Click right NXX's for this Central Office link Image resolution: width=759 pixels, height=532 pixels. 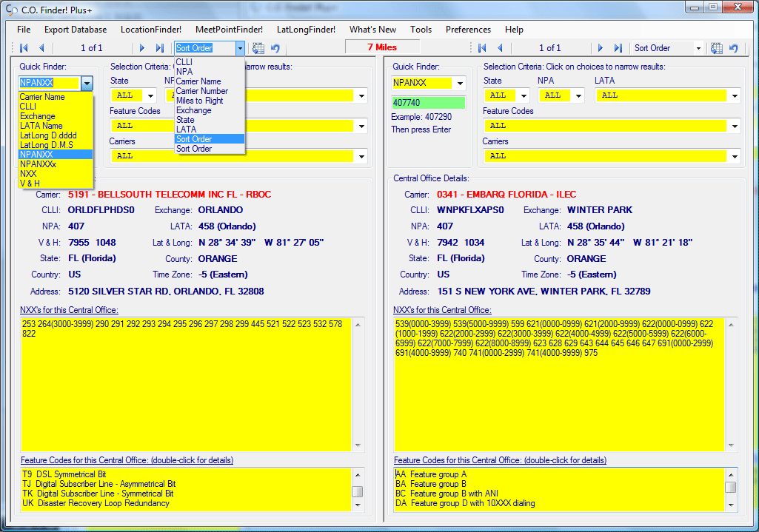coord(442,310)
